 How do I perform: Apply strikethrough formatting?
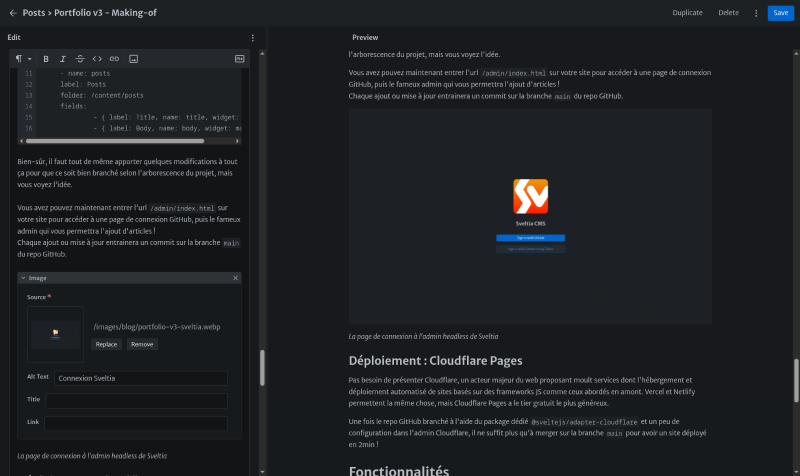(80, 59)
